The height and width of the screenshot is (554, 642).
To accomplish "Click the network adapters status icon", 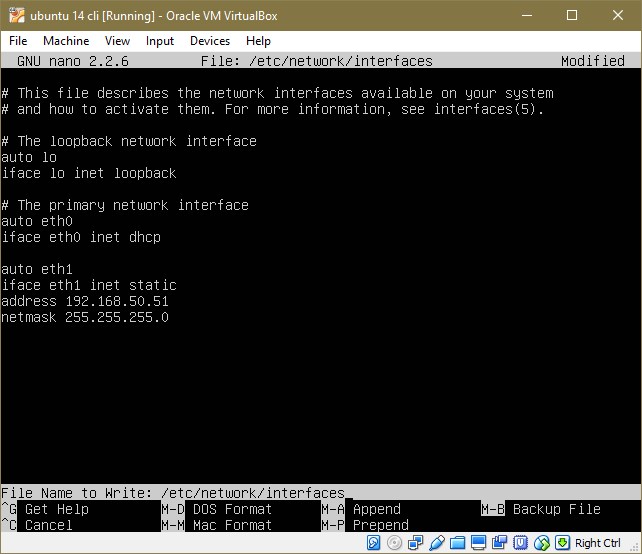I will [416, 543].
